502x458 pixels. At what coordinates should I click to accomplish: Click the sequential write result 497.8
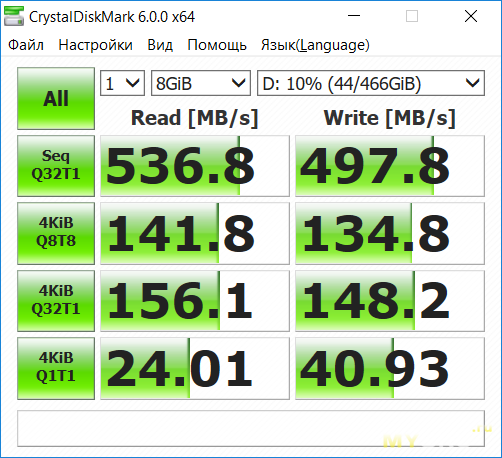click(390, 166)
